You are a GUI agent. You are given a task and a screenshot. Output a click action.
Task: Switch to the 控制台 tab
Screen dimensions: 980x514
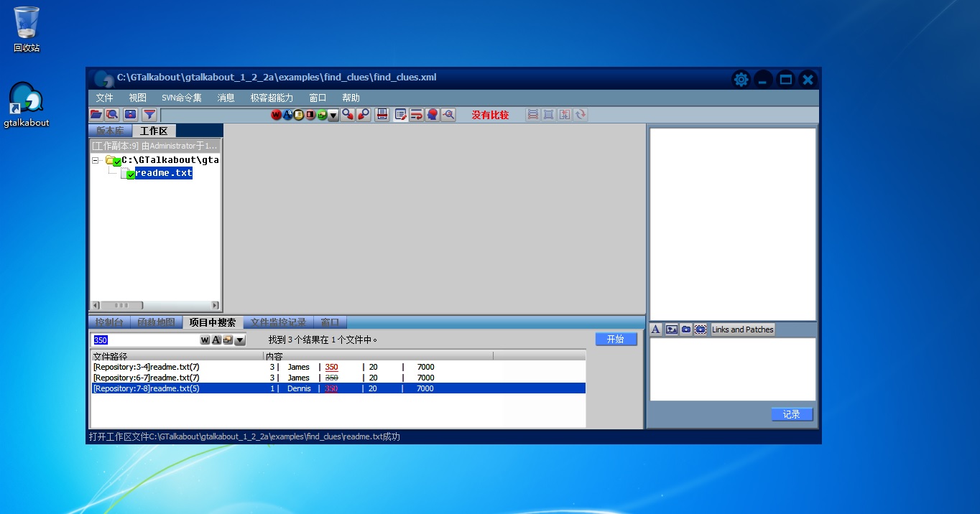[110, 322]
